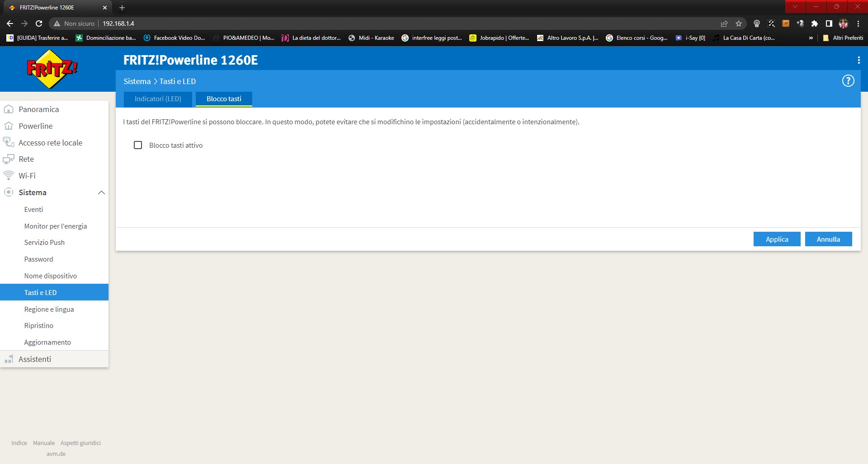Open the Elenco corsi - Goog... bookmark
The width and height of the screenshot is (868, 464).
point(637,38)
